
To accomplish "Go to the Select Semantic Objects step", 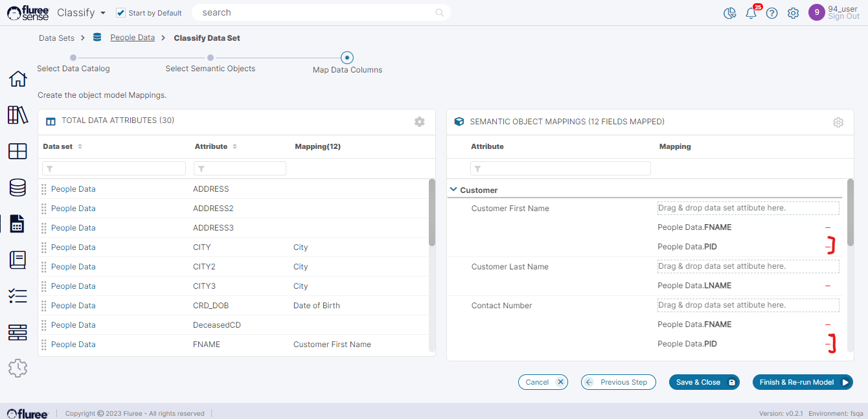I will tap(211, 58).
